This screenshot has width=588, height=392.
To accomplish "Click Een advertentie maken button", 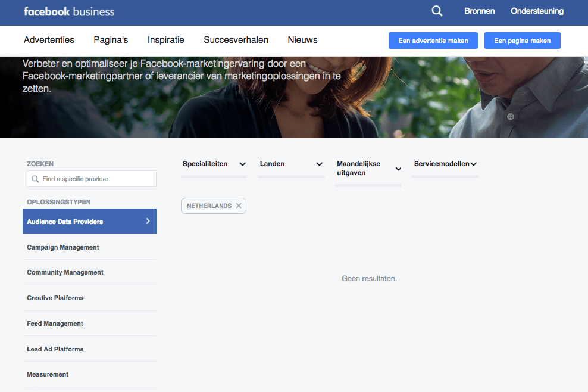I will (433, 41).
